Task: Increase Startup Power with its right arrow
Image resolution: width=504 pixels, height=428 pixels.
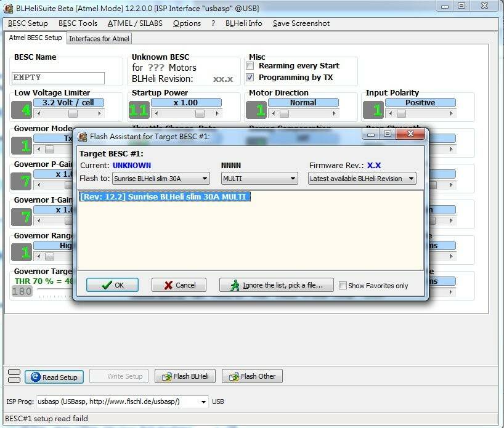Action: click(217, 113)
